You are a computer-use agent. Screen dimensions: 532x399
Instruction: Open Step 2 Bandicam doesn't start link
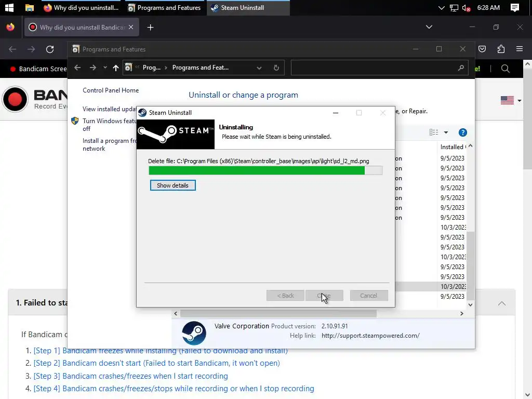click(x=157, y=363)
